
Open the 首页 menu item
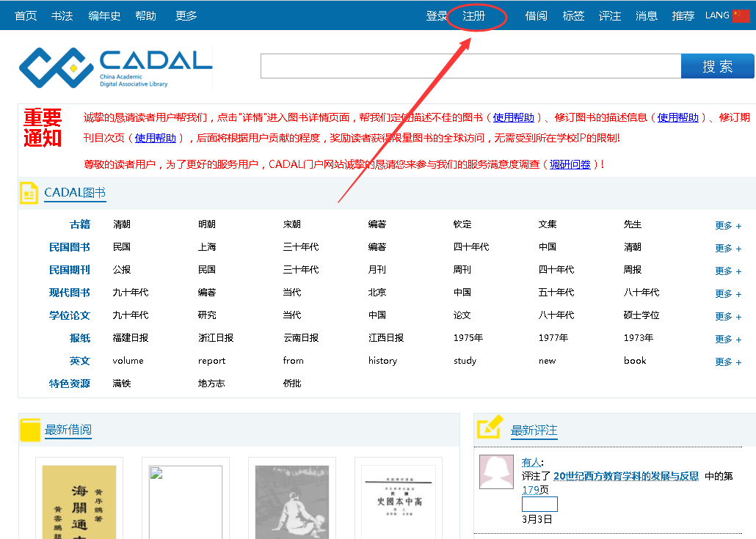[x=26, y=16]
